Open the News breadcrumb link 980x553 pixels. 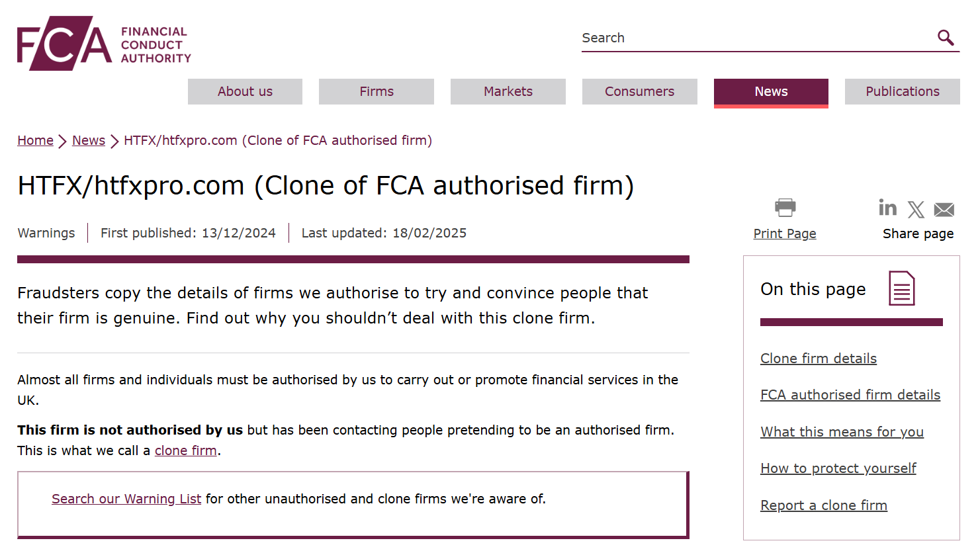(x=89, y=140)
